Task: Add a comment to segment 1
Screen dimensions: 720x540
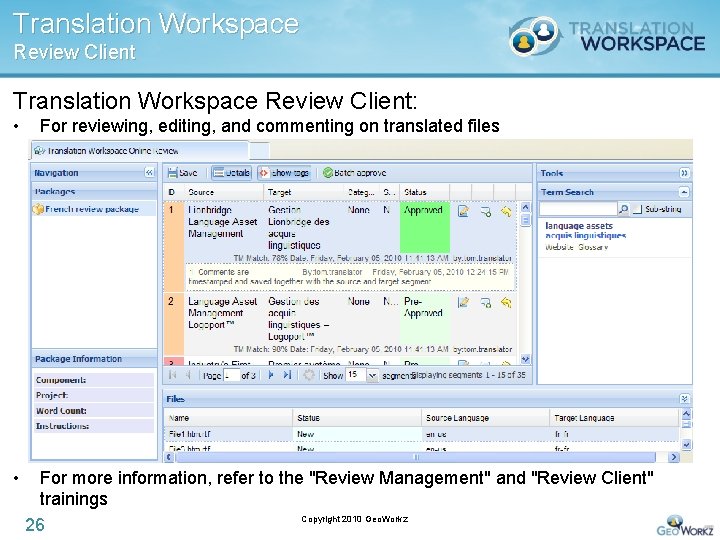Action: pyautogui.click(x=485, y=211)
